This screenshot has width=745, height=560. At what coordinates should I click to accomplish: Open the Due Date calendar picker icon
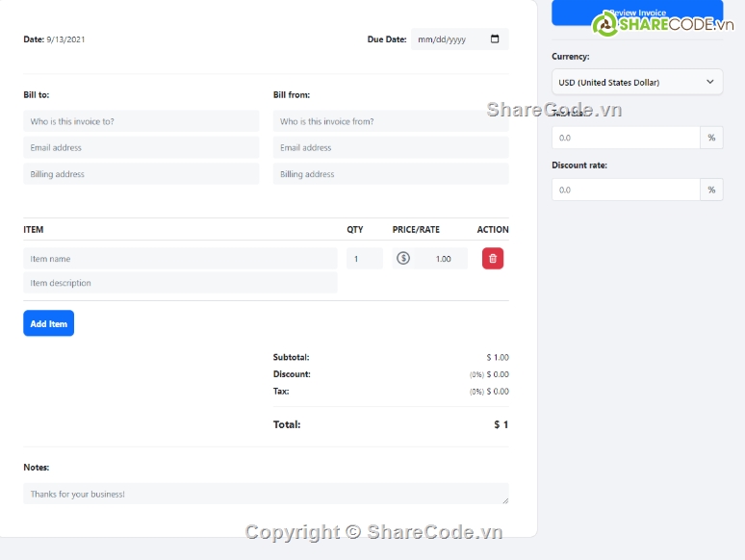tap(495, 38)
